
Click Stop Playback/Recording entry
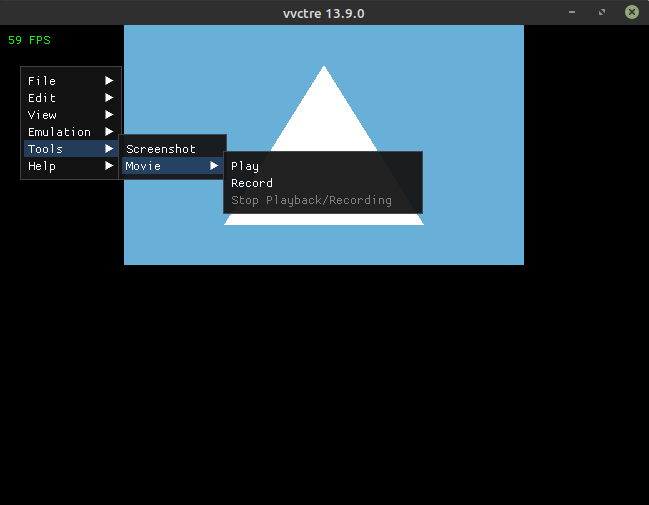click(x=323, y=200)
